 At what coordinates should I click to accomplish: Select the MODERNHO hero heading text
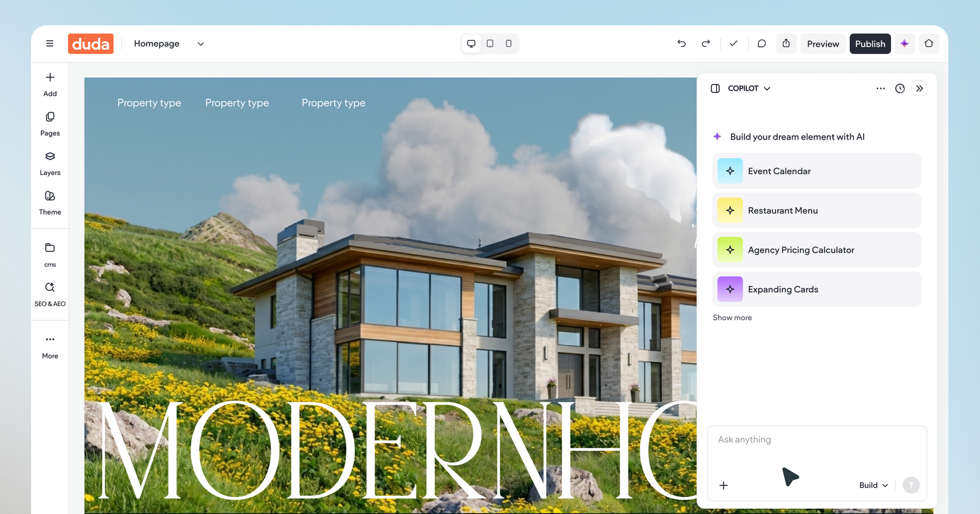[x=397, y=450]
